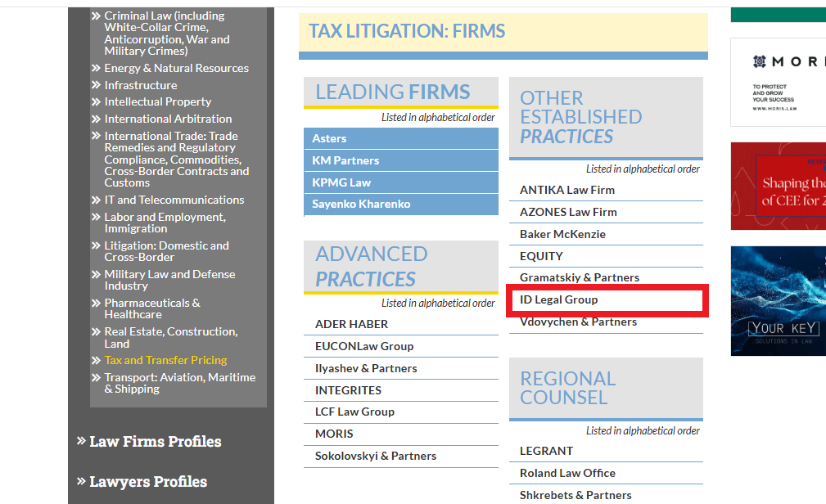Select Infrastructure in sidebar

coord(141,85)
